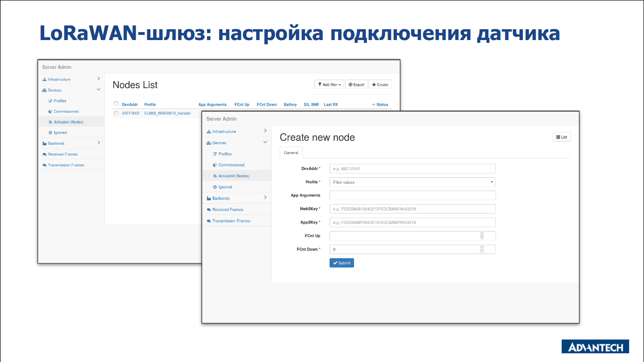Submit the new node form
The width and height of the screenshot is (644, 362).
pyautogui.click(x=342, y=263)
